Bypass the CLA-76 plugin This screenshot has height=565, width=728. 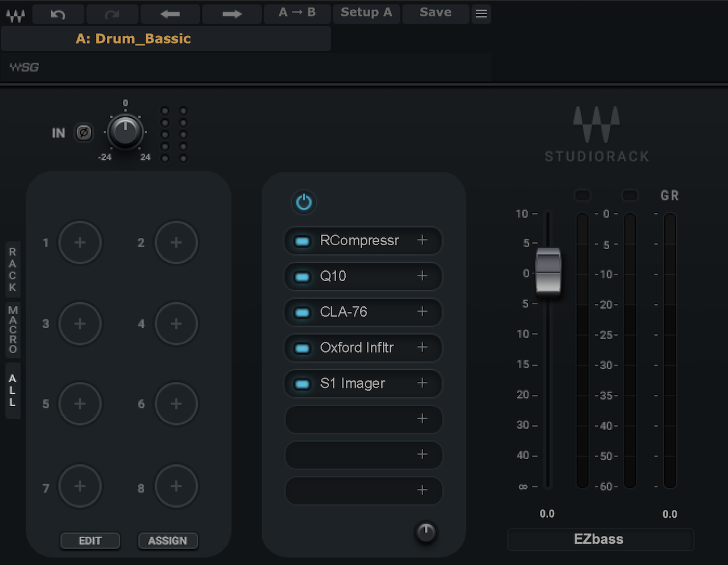pyautogui.click(x=303, y=313)
